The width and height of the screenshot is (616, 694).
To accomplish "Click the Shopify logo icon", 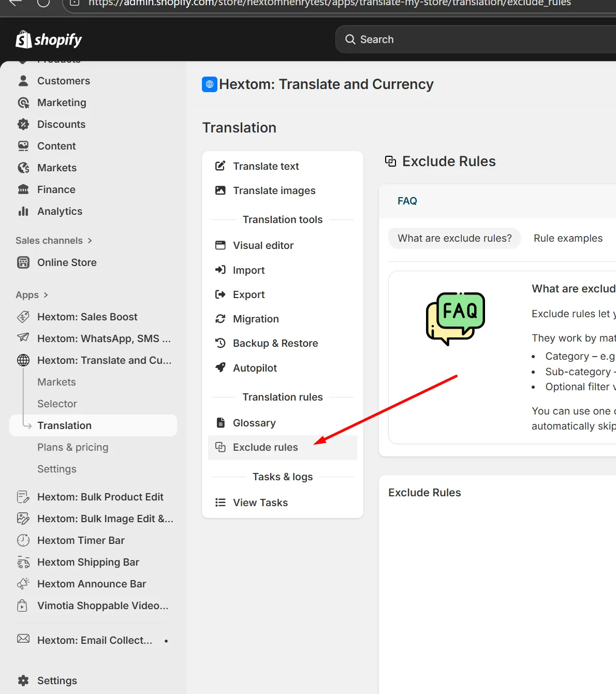I will click(x=24, y=39).
